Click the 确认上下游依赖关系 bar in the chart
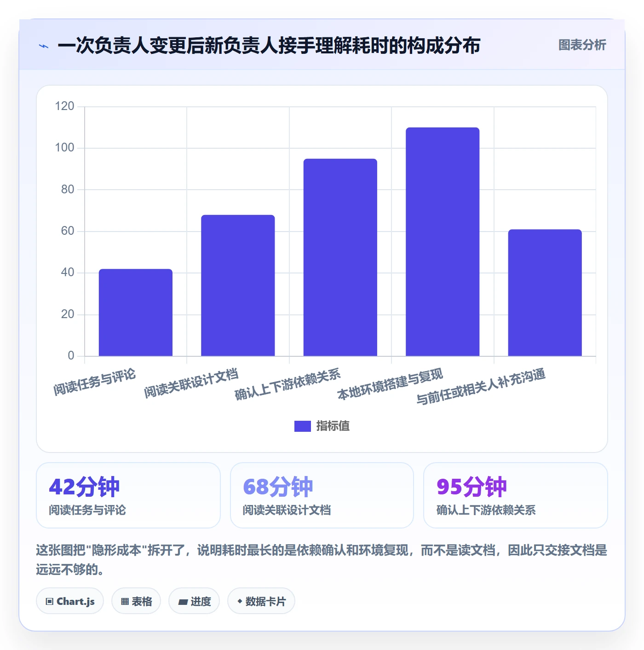 point(340,257)
